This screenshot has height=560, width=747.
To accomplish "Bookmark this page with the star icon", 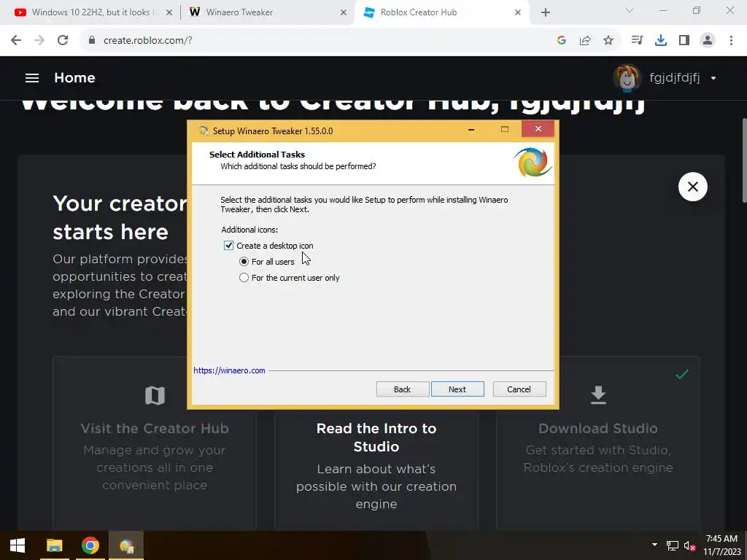I will pos(608,41).
